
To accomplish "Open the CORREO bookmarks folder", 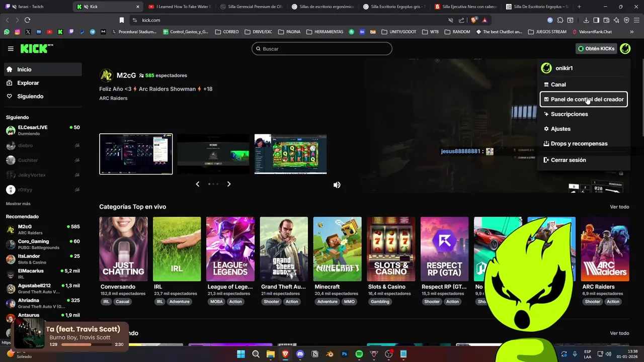I will coord(227,32).
